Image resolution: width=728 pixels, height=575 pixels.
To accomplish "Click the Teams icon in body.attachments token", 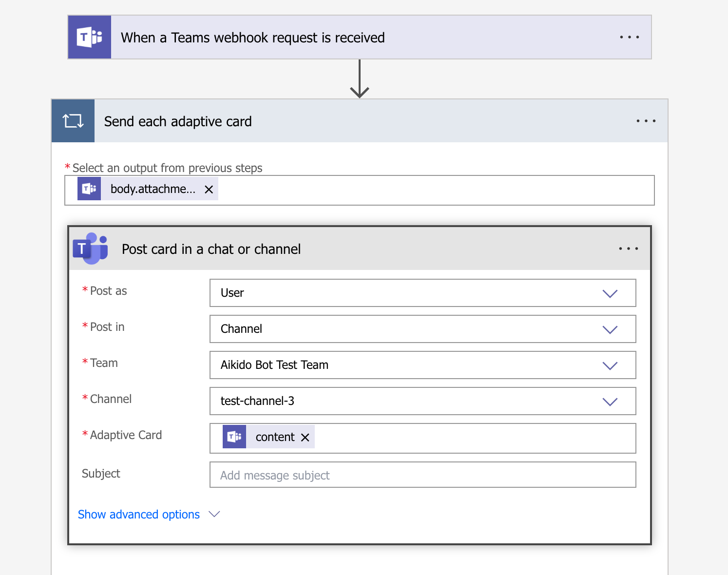I will click(89, 189).
